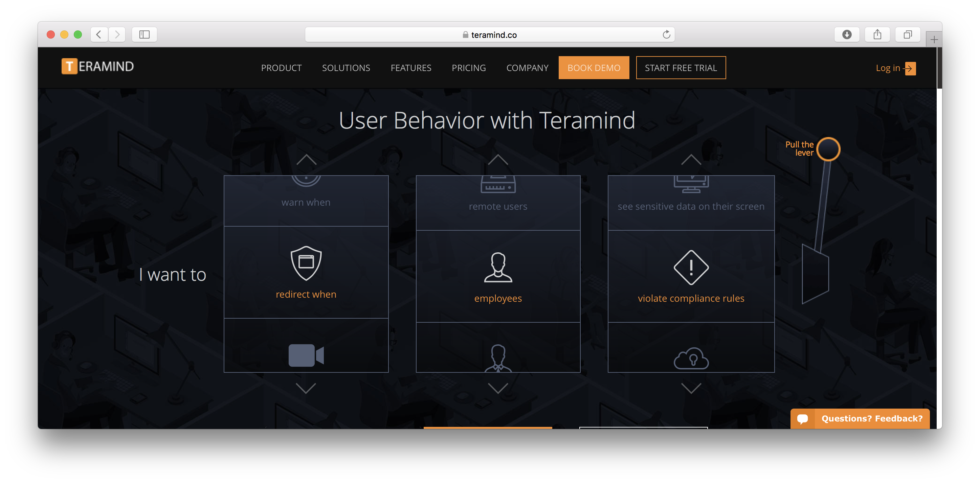Click the BOOK DEMO button
The image size is (980, 483).
pyautogui.click(x=594, y=68)
